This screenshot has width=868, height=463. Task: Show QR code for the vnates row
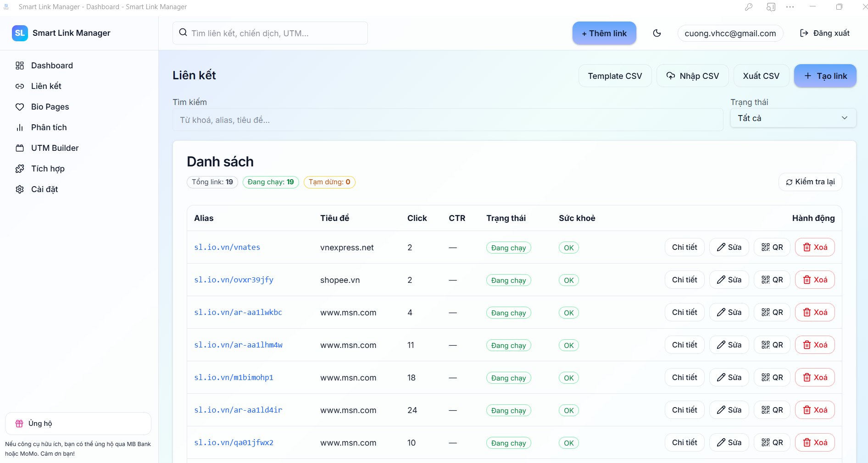772,247
